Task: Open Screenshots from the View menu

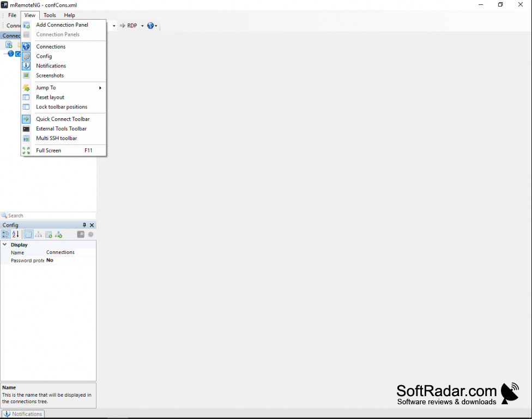Action: [x=64, y=75]
